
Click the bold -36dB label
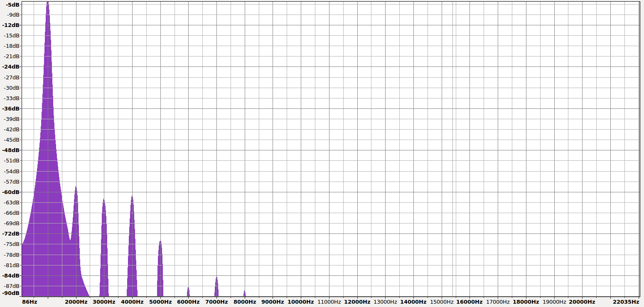11,108
